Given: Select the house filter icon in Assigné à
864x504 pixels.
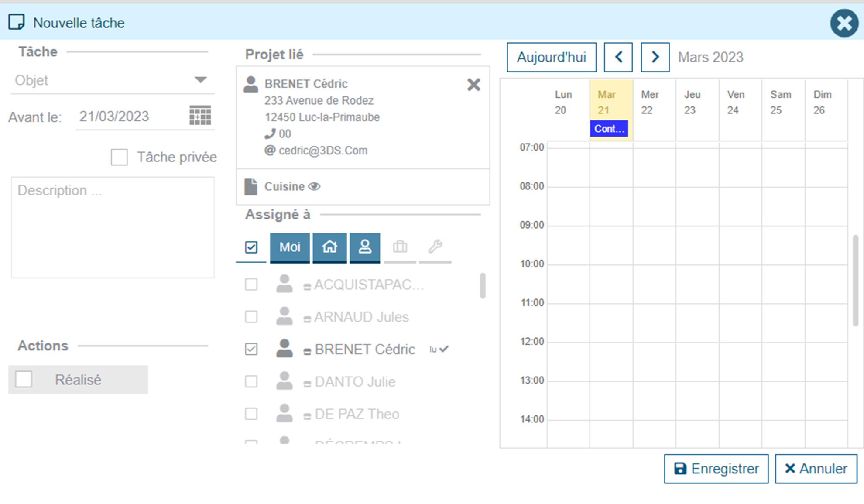Looking at the screenshot, I should (329, 247).
